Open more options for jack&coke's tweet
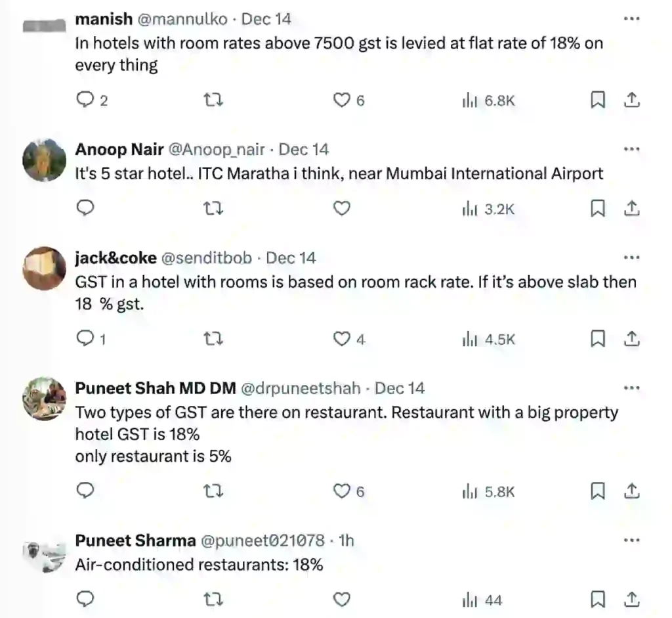 pyautogui.click(x=631, y=257)
